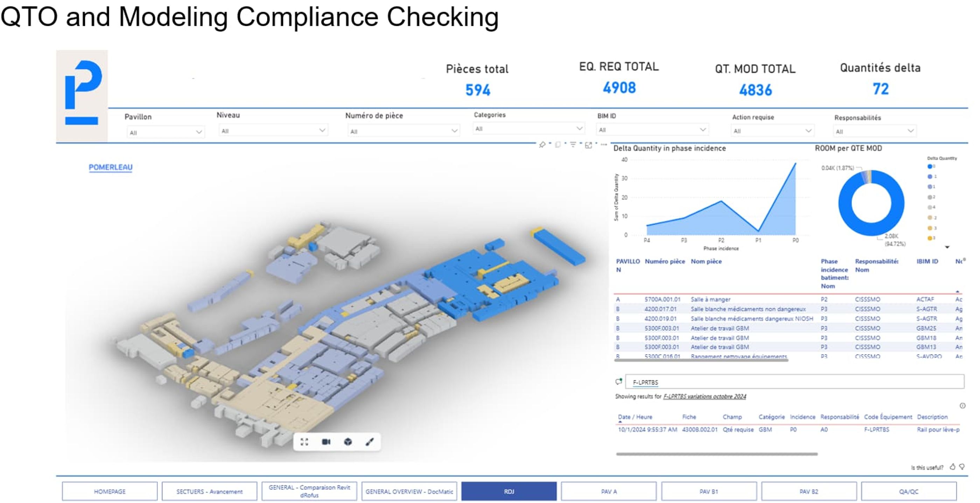Click the focus mode expand icon
This screenshot has height=503, width=980.
588,145
